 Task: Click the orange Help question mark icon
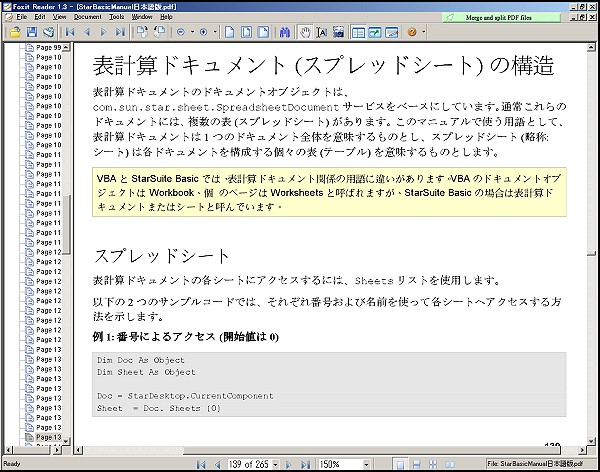pyautogui.click(x=411, y=32)
